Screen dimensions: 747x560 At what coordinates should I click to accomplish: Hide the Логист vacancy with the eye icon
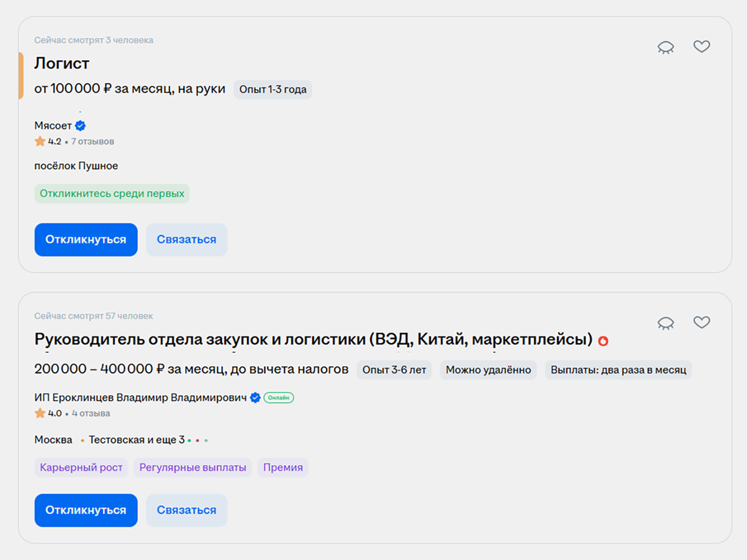pyautogui.click(x=666, y=47)
